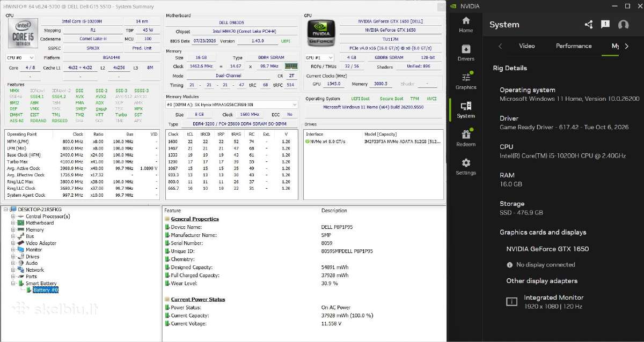Click the Description column header
This screenshot has height=342, width=644.
point(334,210)
